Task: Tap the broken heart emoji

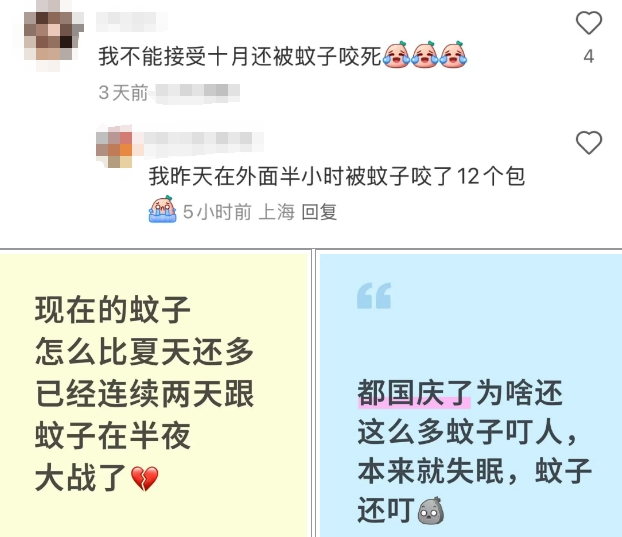Action: [145, 478]
